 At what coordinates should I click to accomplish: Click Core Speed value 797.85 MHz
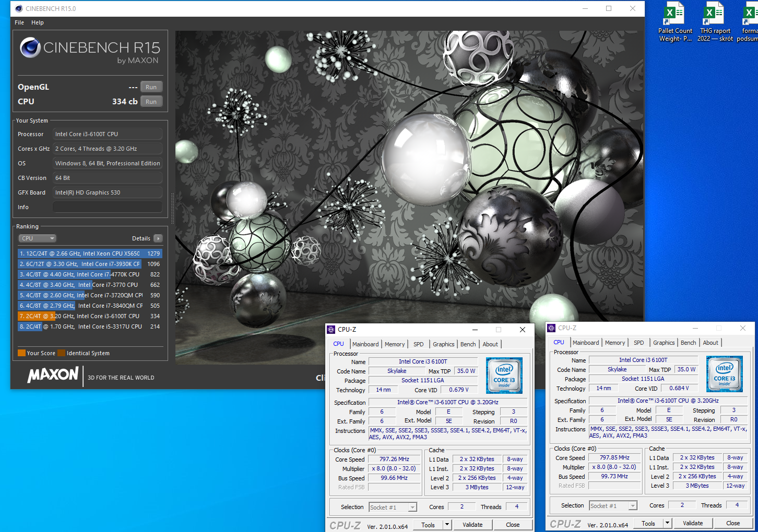[x=614, y=457]
